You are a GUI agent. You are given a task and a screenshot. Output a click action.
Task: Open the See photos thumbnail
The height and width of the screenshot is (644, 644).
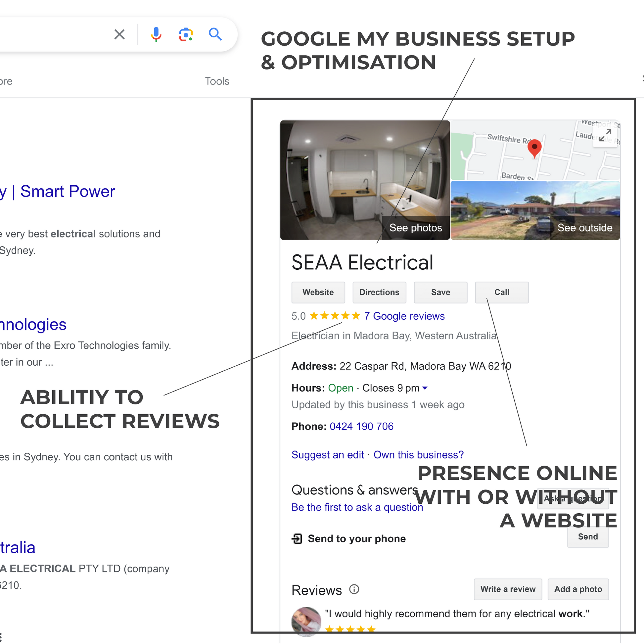[x=365, y=180]
